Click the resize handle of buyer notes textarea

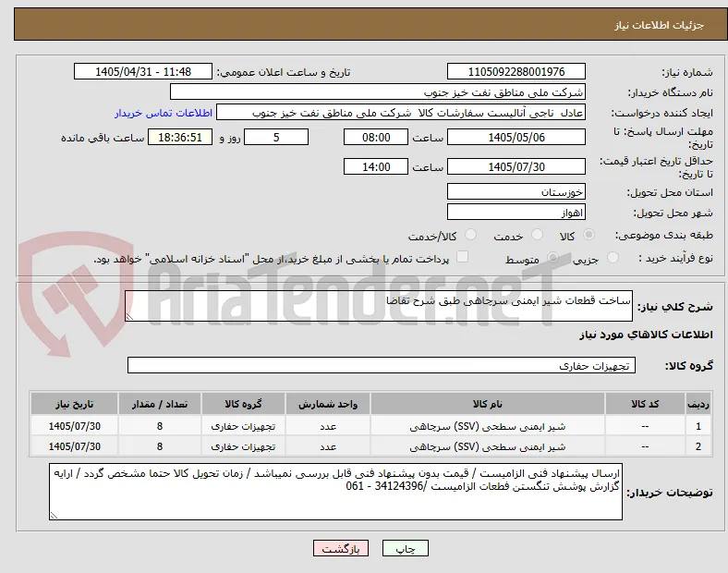click(x=54, y=515)
